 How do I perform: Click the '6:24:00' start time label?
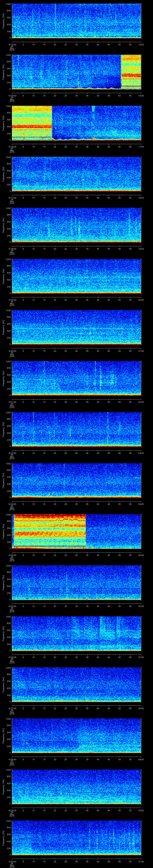click(x=12, y=555)
